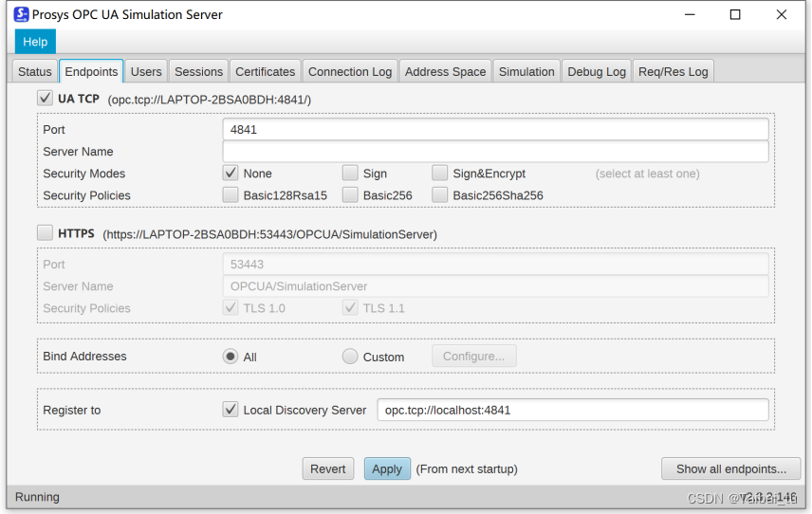The image size is (812, 514).
Task: Click the Revert button
Action: point(328,469)
